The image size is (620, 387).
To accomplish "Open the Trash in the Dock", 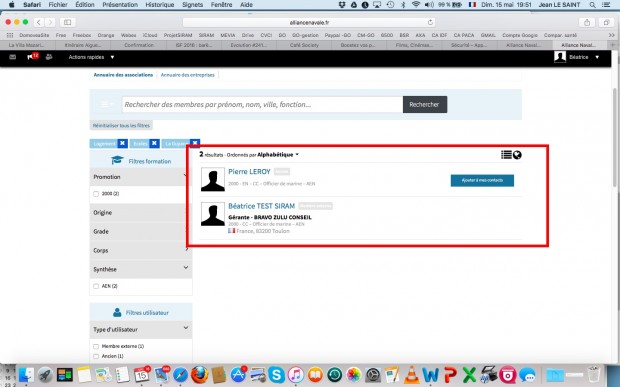I will 594,374.
